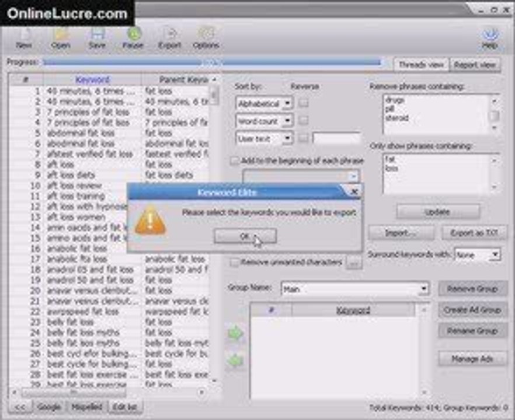This screenshot has height=420, width=515.
Task: Save the project using Save icon
Action: coord(97,38)
